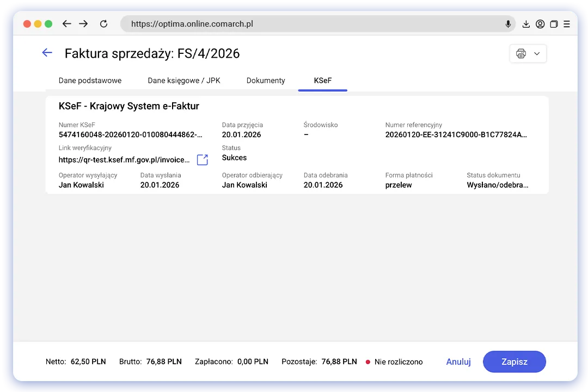Viewport: 588px width, 392px height.
Task: Open the browser tabs overview icon
Action: 554,24
